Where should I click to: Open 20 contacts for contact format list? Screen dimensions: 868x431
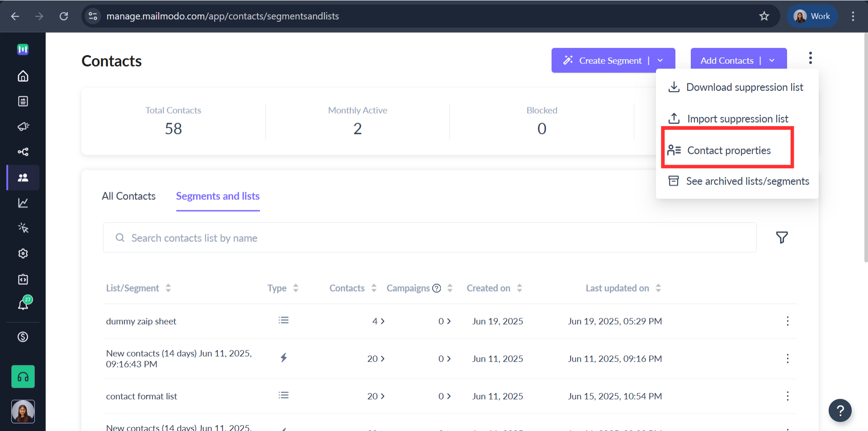(x=376, y=396)
